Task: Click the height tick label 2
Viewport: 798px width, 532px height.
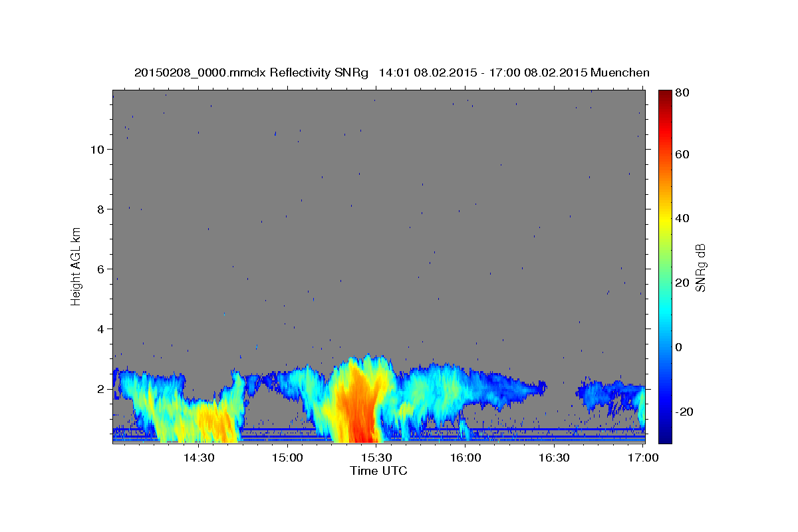Action: pyautogui.click(x=99, y=388)
